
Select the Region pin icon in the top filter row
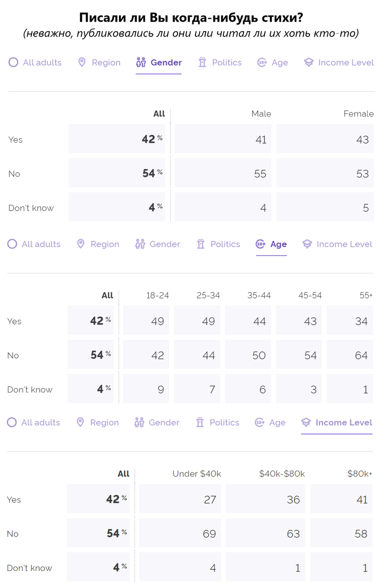coord(81,62)
